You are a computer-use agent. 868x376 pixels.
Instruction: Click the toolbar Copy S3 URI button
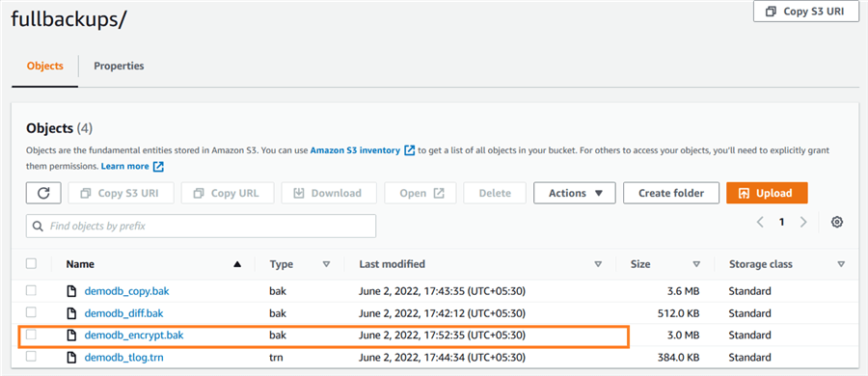[122, 193]
